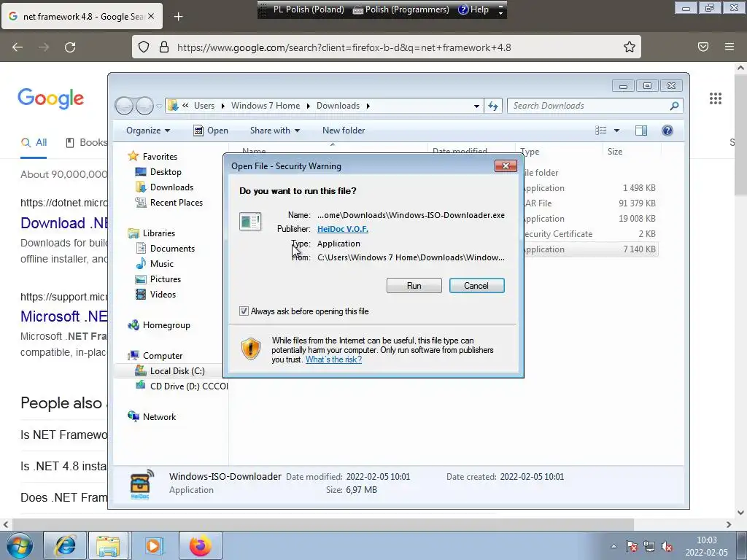This screenshot has height=560, width=747.
Task: Select Local Disk (C:)
Action: [x=177, y=370]
